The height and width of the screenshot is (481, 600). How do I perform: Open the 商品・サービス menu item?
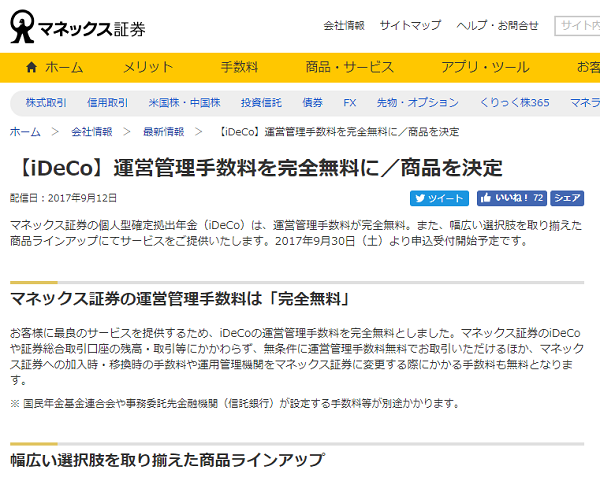(349, 67)
